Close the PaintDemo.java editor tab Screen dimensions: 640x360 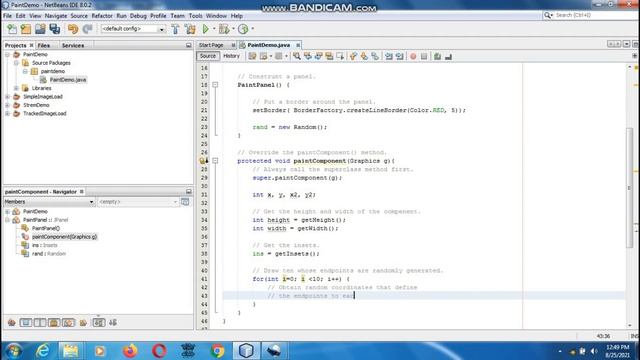click(x=298, y=45)
